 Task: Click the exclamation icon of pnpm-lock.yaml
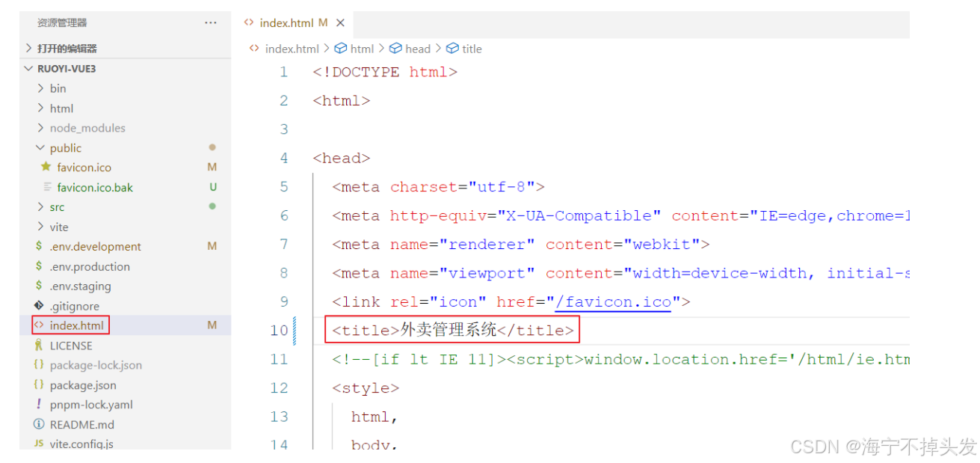click(39, 405)
